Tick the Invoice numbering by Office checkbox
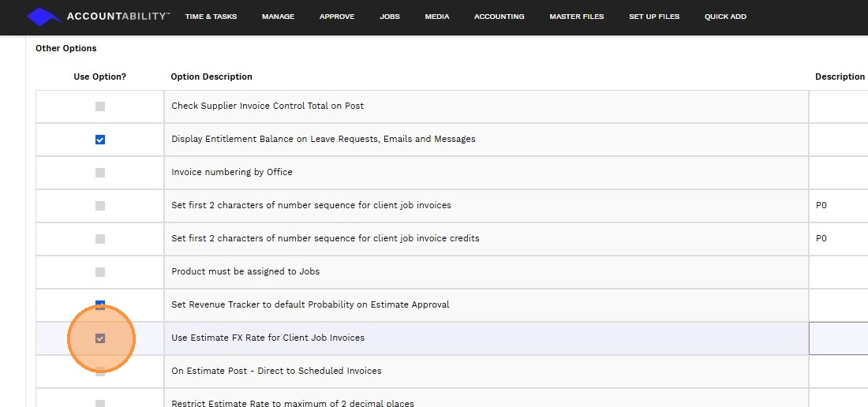 pos(100,173)
